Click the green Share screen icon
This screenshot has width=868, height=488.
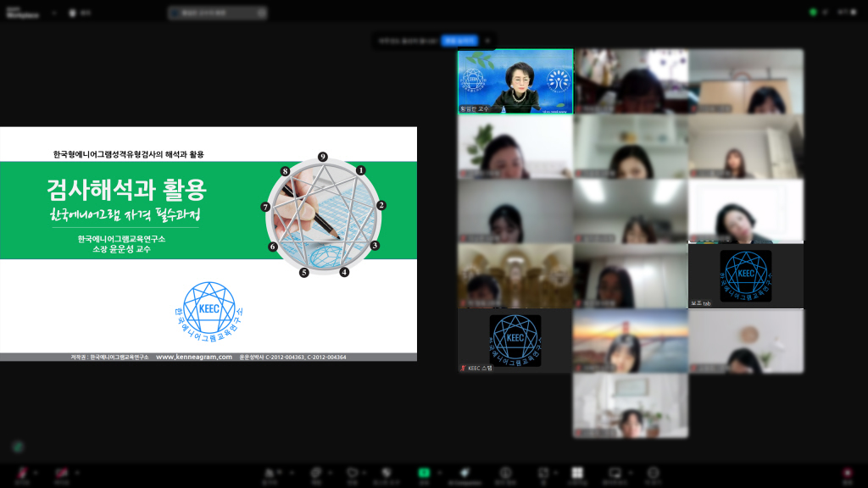point(424,474)
